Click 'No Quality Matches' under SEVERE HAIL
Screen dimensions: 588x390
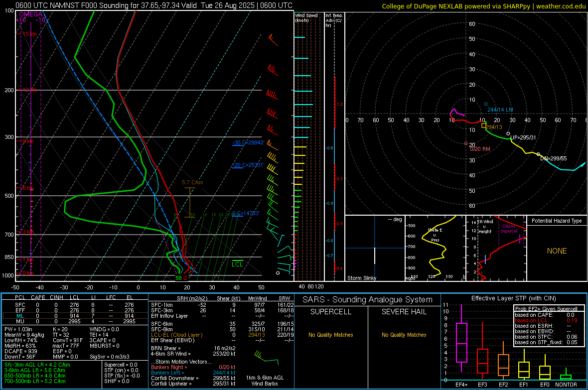[x=404, y=335]
